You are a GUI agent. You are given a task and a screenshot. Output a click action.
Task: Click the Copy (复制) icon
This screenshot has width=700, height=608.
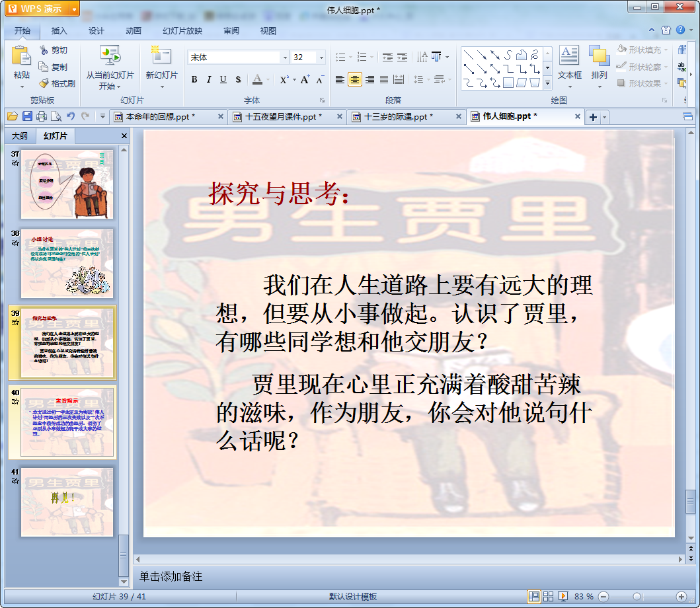tap(44, 67)
